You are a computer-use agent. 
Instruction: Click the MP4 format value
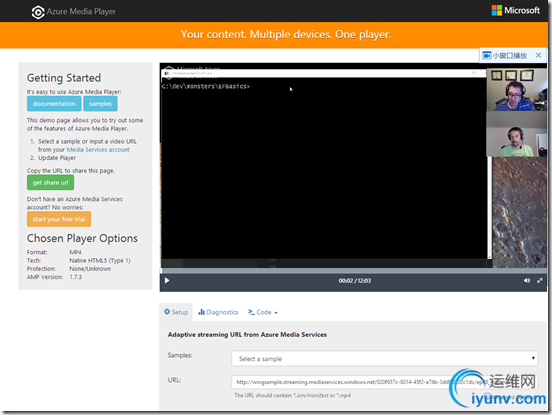click(75, 252)
